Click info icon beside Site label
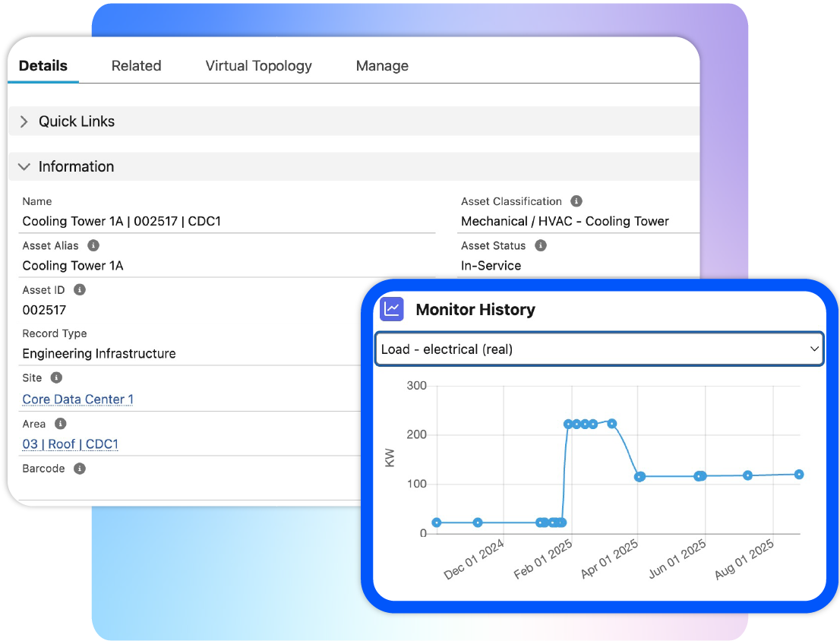Screen dimensions: 840x644 click(56, 377)
